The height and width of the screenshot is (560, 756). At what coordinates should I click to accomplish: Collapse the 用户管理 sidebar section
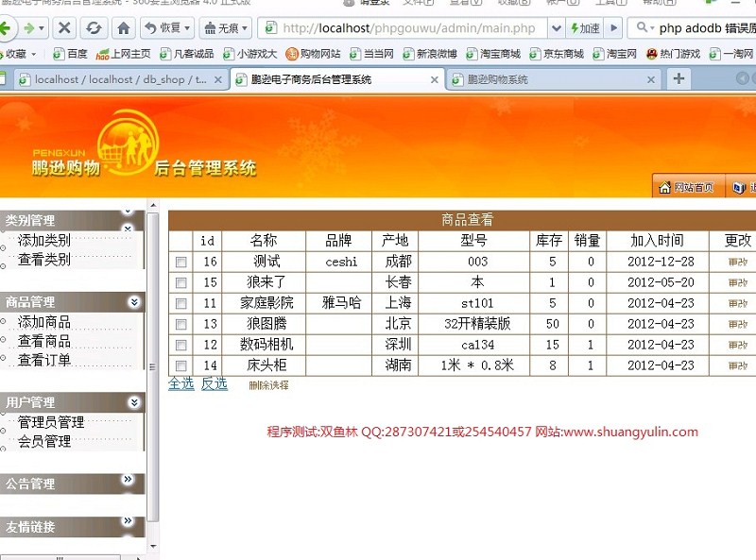click(x=134, y=402)
